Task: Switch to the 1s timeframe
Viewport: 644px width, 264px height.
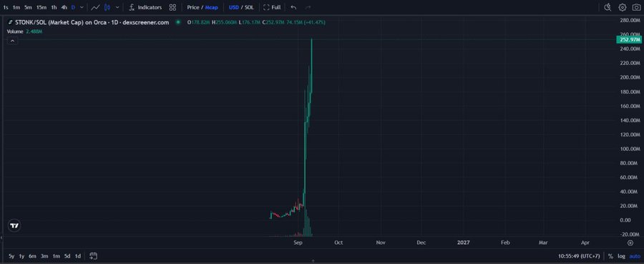Action: click(x=5, y=7)
